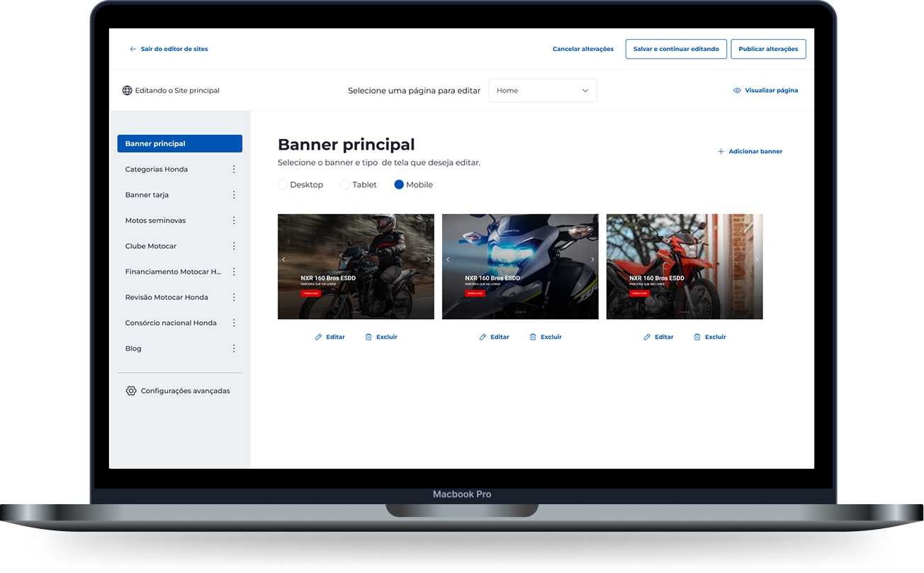This screenshot has width=924, height=573.
Task: Expand options menu for Motos seminovas
Action: (234, 221)
